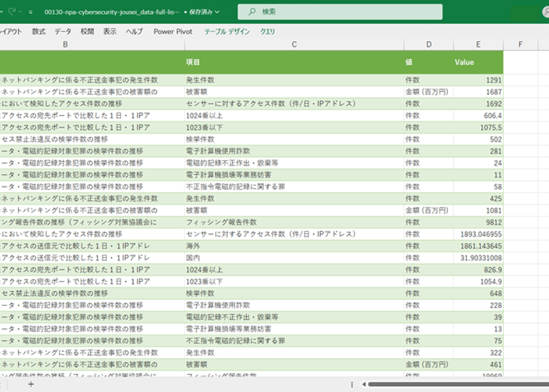This screenshot has height=392, width=549.
Task: Switch to the テーブル デザイン tab
Action: point(226,31)
